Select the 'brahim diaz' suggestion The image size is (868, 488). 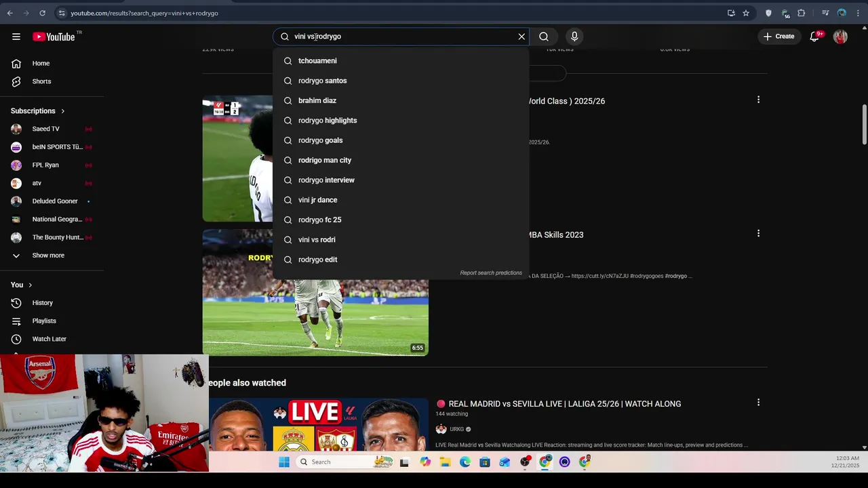click(401, 100)
